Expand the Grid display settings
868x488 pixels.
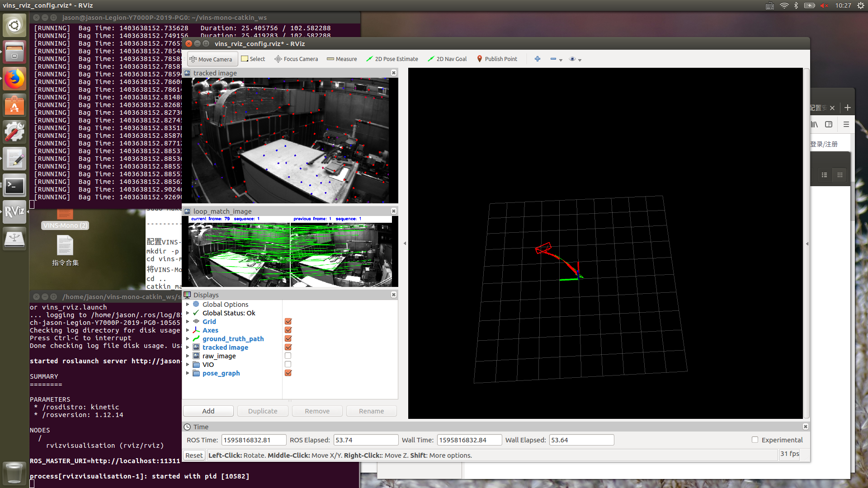click(x=187, y=321)
